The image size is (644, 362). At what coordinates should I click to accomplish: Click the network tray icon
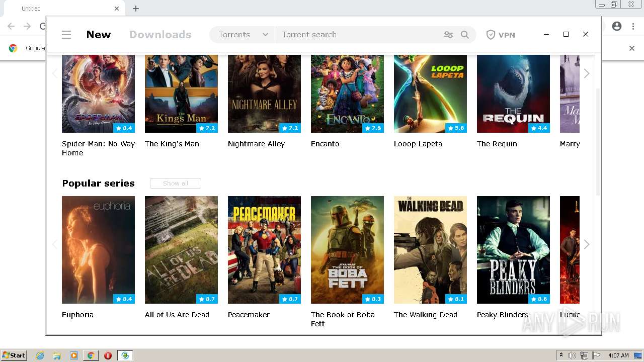click(x=584, y=355)
